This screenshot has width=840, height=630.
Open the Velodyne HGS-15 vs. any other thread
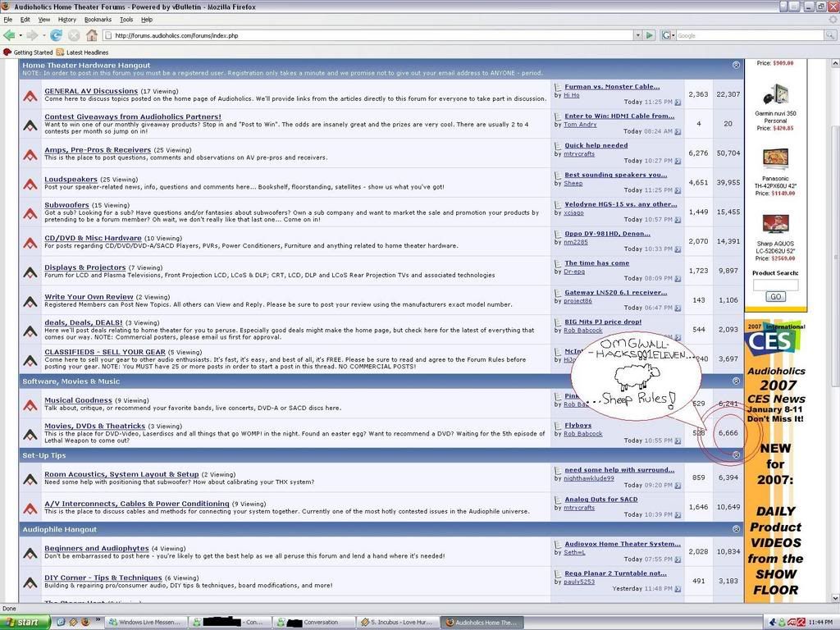tap(620, 204)
